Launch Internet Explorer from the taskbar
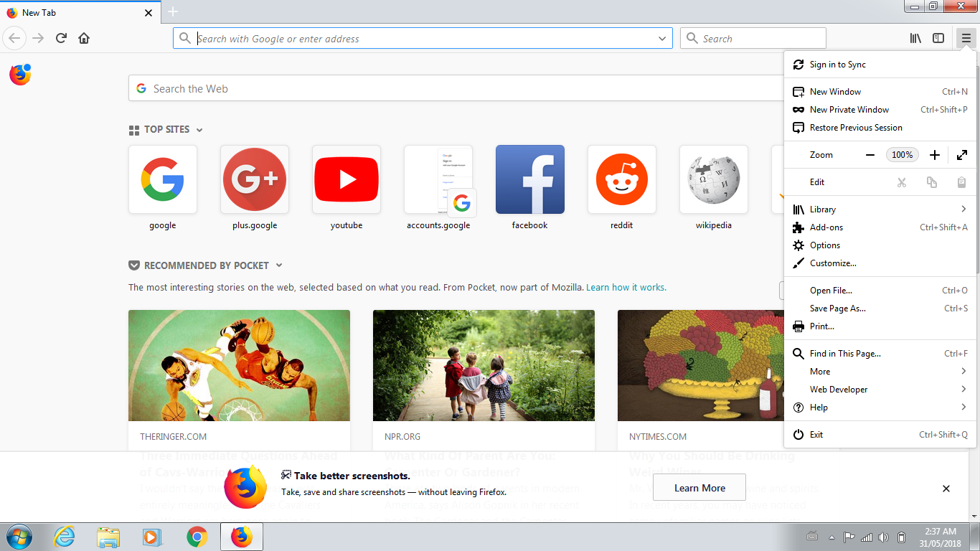Image resolution: width=980 pixels, height=551 pixels. pos(64,537)
